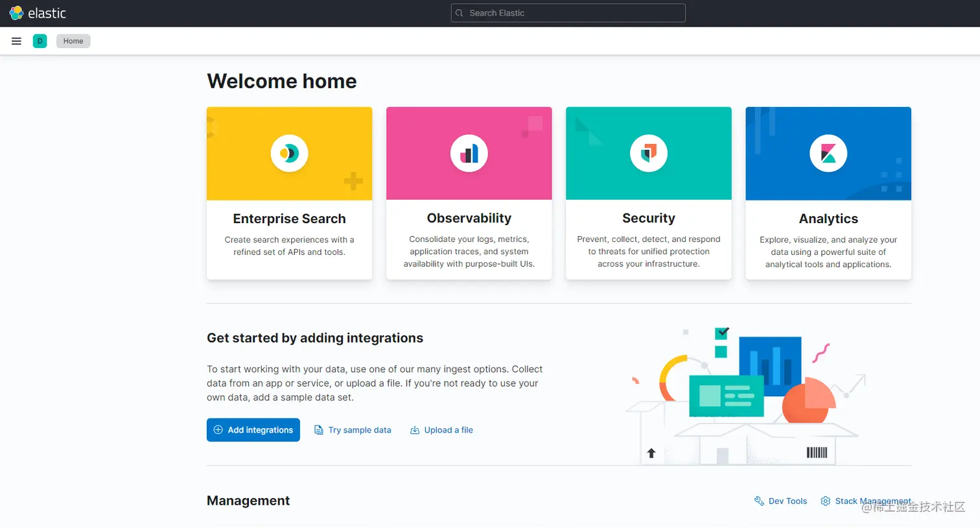Viewport: 980px width, 528px height.
Task: Click gear icon beside Stack Management
Action: coord(825,501)
